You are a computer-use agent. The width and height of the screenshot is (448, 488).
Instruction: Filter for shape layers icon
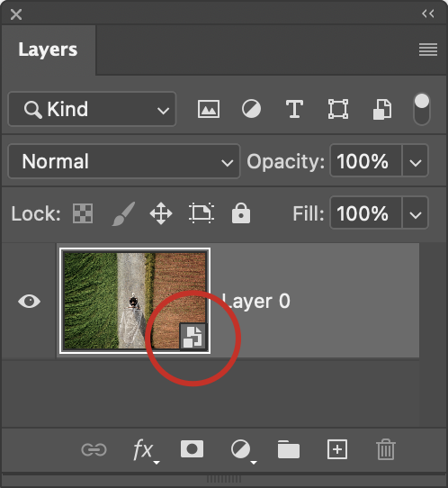(338, 109)
